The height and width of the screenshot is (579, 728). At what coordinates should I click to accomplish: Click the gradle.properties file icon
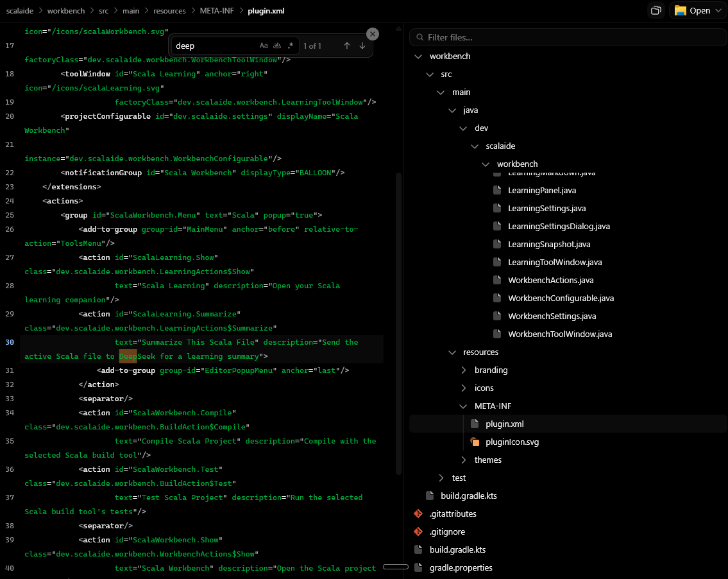[418, 567]
